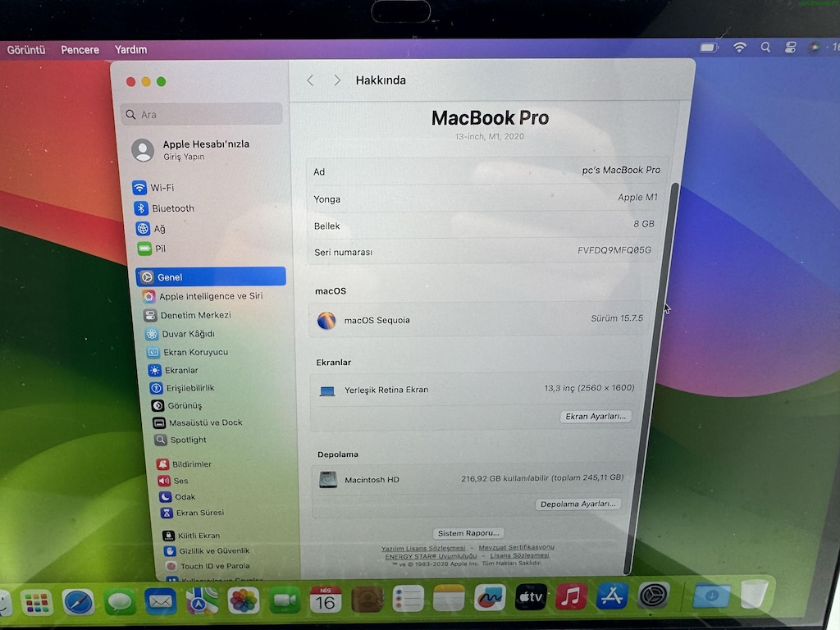This screenshot has height=630, width=840.
Task: Open Gizlilik ve Güvenlik settings
Action: point(208,550)
